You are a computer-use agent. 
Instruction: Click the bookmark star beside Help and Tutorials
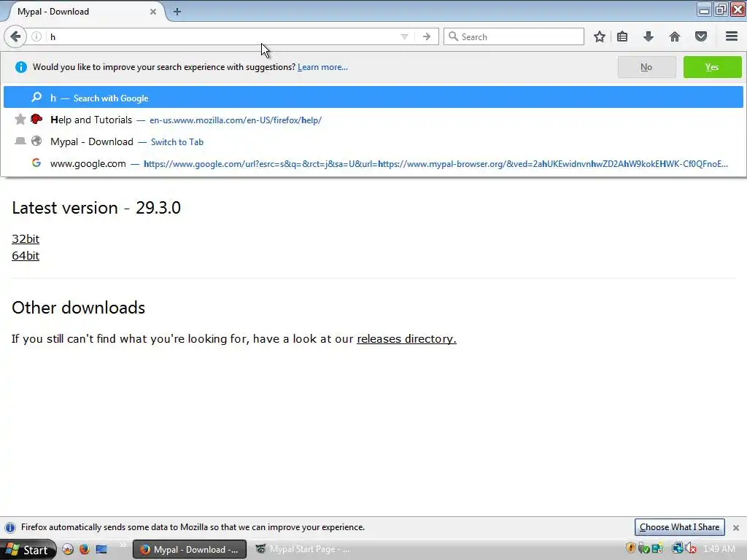point(20,119)
